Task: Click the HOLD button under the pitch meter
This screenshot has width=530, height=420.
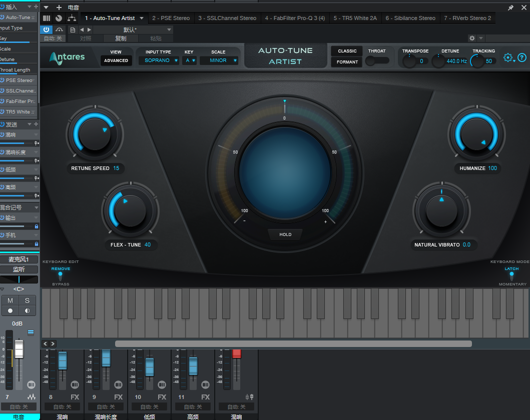Action: point(285,234)
